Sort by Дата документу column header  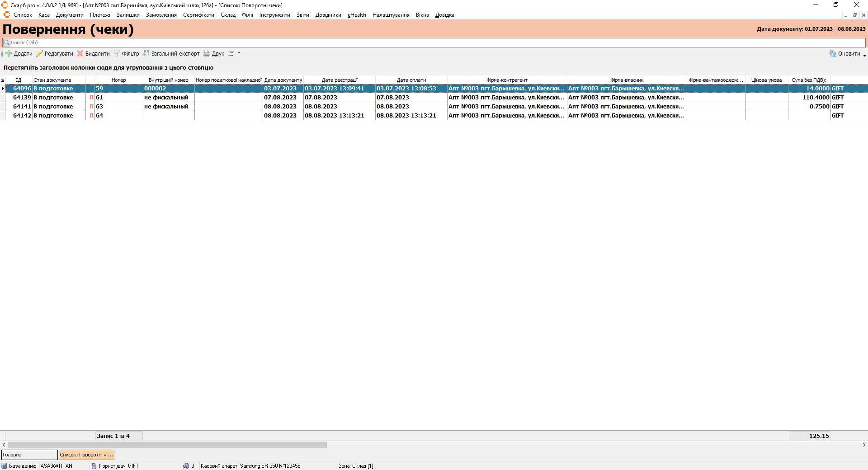pos(283,80)
